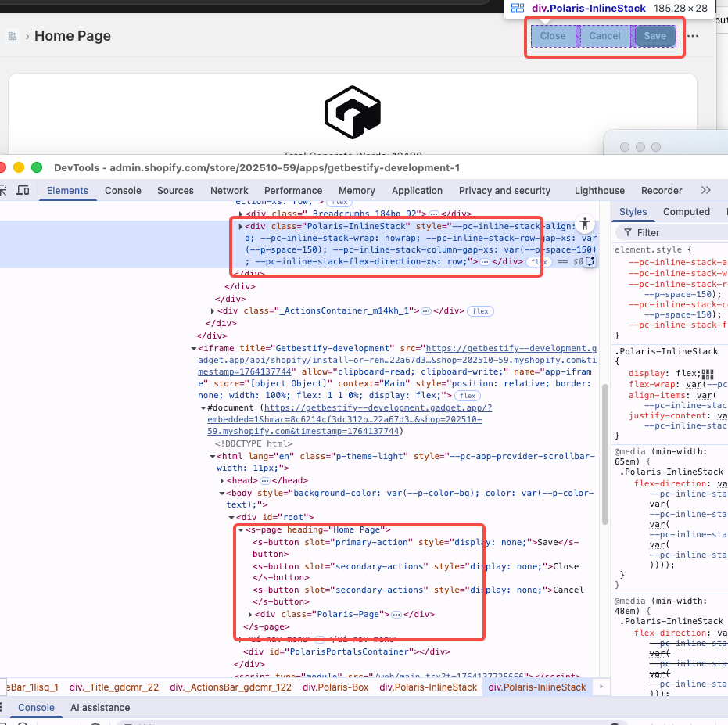Viewport: 728px width, 725px height.
Task: Collapse the html lang="en" node
Action: [x=212, y=457]
